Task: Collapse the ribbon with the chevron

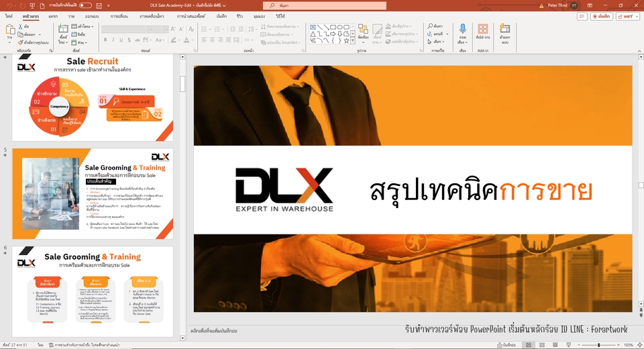Action: point(639,50)
